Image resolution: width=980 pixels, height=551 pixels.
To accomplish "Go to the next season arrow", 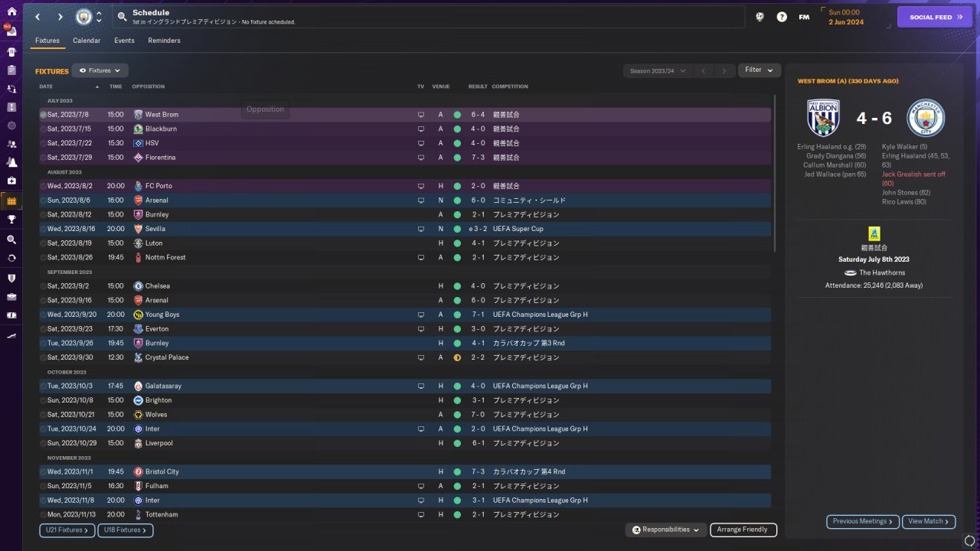I will pyautogui.click(x=724, y=70).
